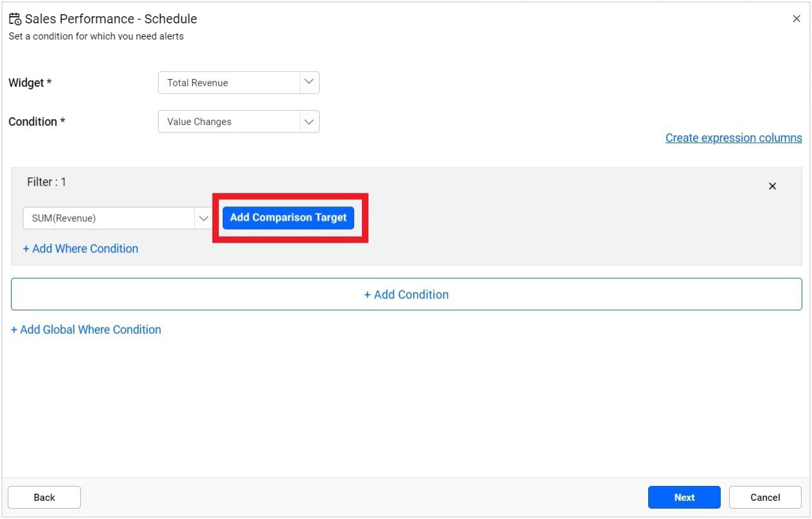Click Add Comparison Target
812x519 pixels.
pos(288,217)
